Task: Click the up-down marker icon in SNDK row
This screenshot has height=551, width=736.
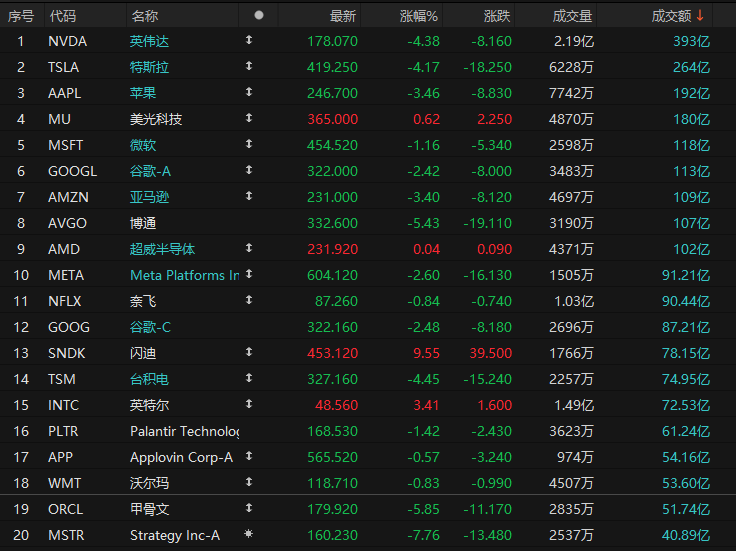Action: 249,352
